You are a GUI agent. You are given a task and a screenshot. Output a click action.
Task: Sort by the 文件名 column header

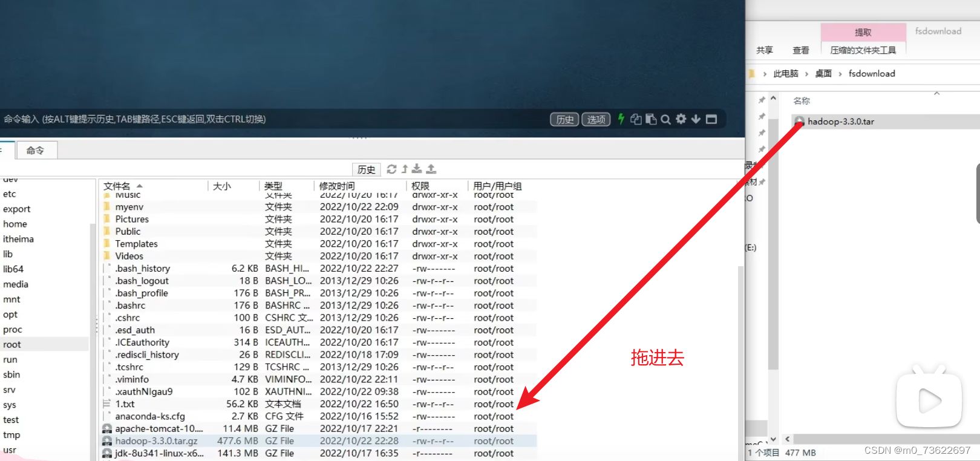[117, 186]
